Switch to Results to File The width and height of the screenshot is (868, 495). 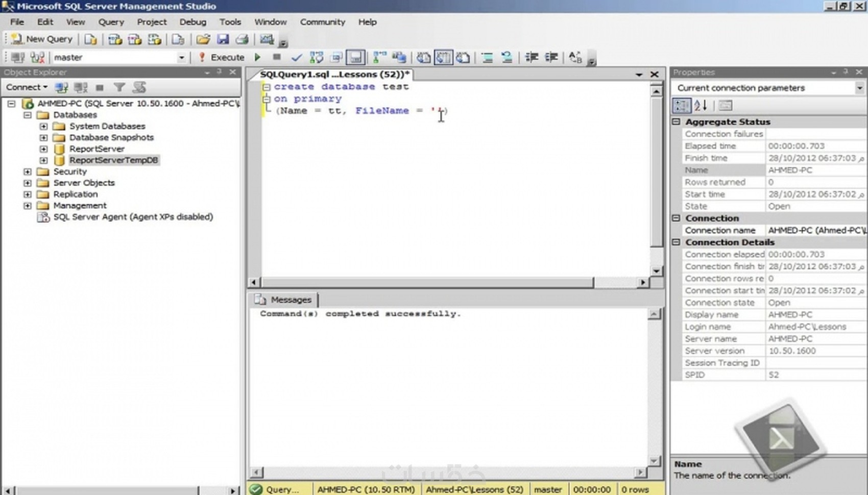[463, 57]
